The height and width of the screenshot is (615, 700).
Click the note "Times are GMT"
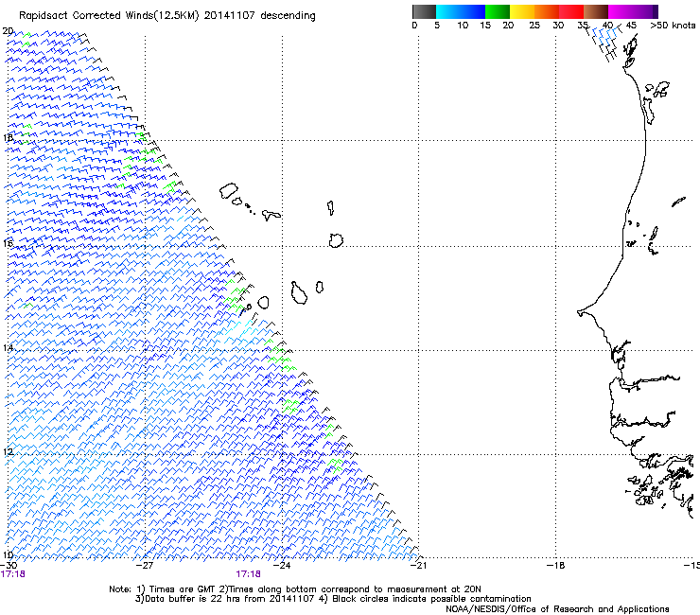click(183, 589)
